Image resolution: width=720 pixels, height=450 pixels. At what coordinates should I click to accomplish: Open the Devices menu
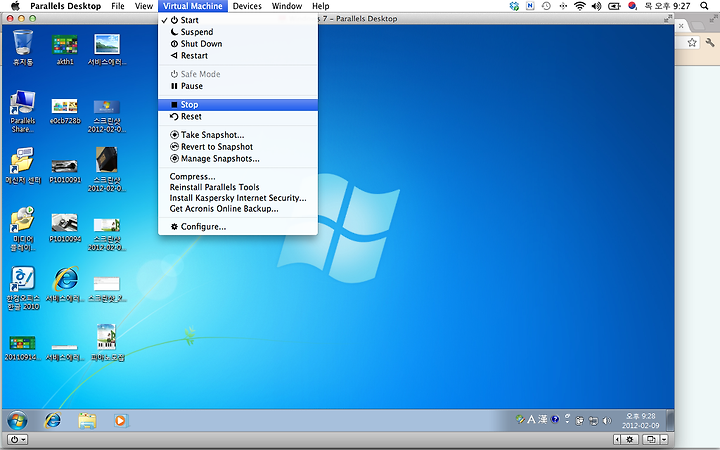(247, 6)
